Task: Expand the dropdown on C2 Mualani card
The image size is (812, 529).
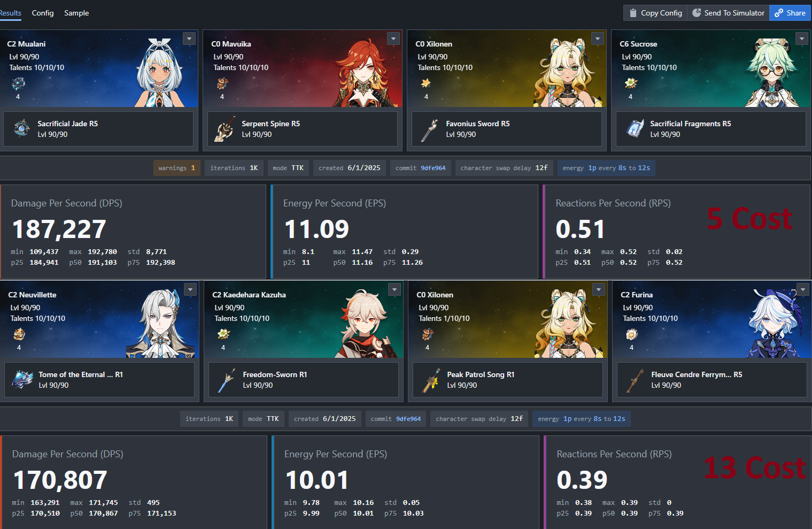Action: click(x=189, y=39)
